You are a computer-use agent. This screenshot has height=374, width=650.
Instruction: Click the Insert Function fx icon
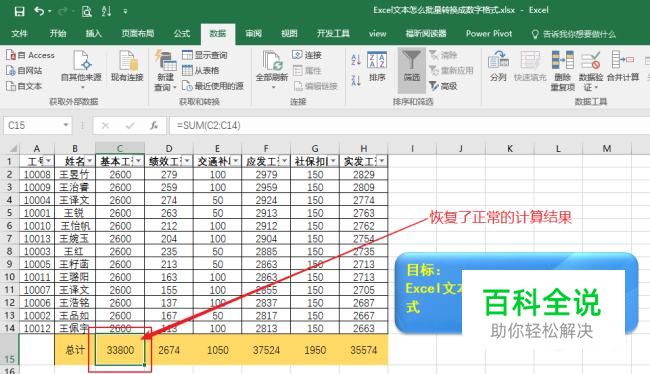[154, 125]
